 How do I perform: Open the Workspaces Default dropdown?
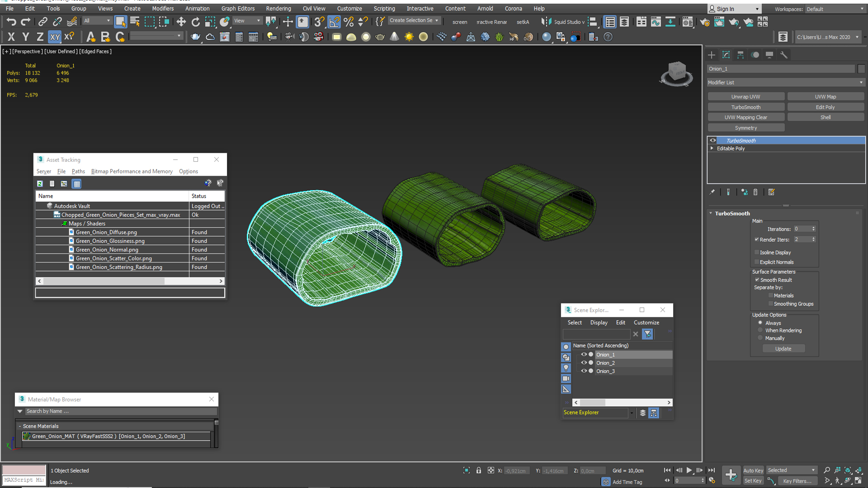(x=835, y=9)
